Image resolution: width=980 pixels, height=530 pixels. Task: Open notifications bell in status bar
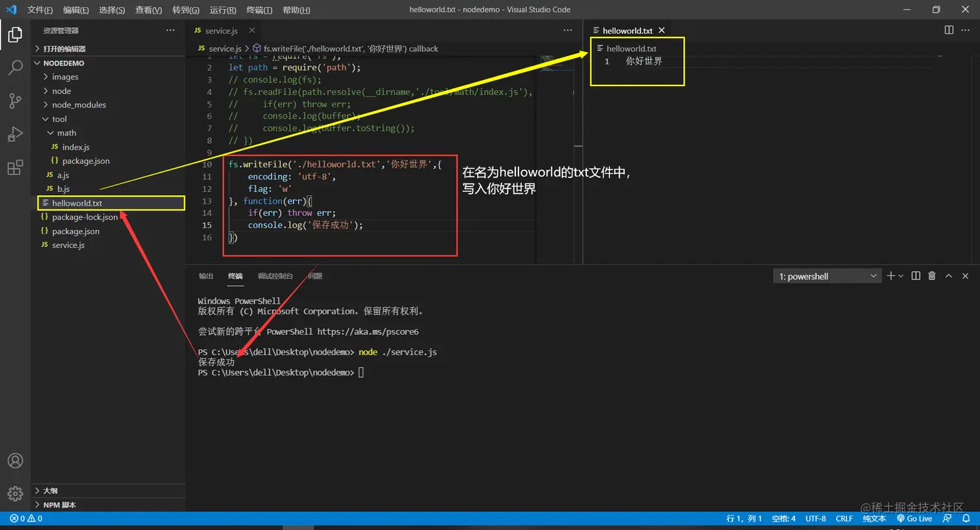(966, 518)
